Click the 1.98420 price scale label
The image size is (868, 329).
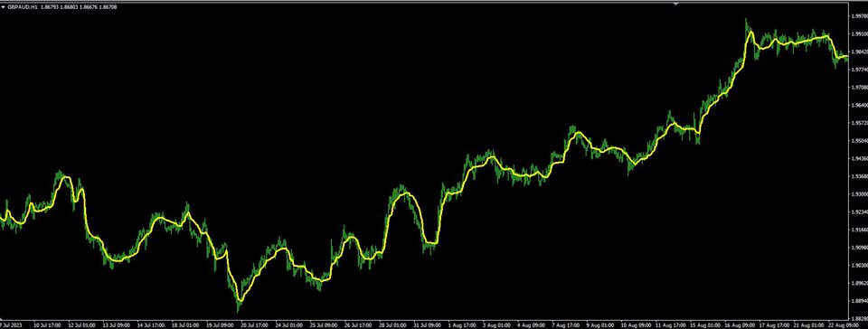860,52
